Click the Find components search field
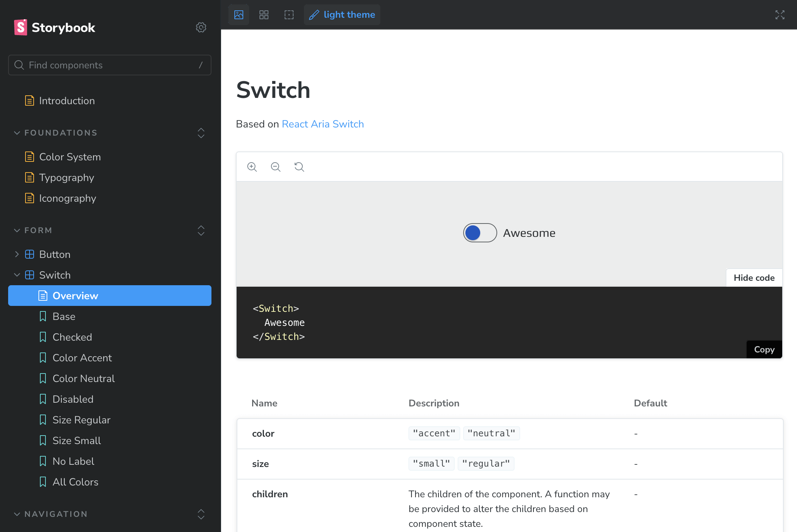This screenshot has width=797, height=532. point(110,65)
